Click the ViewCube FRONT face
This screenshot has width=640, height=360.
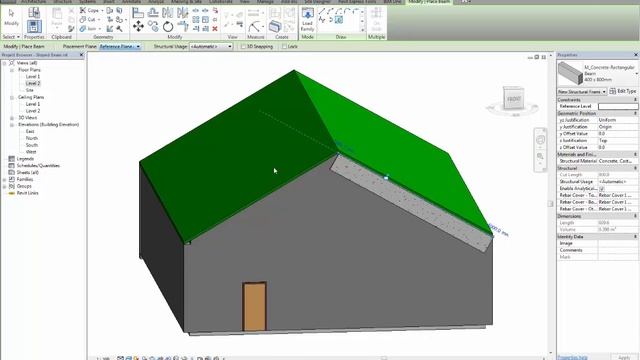click(x=513, y=98)
